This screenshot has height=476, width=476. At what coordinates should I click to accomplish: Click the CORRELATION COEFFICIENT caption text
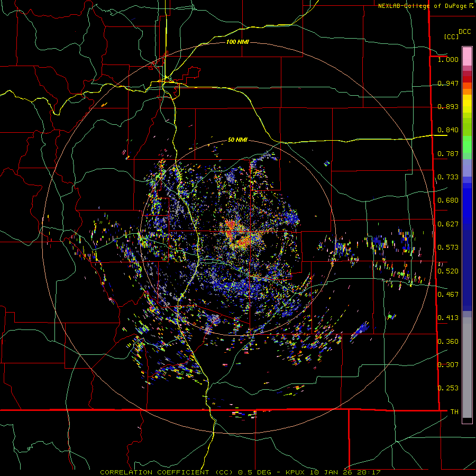(x=155, y=472)
